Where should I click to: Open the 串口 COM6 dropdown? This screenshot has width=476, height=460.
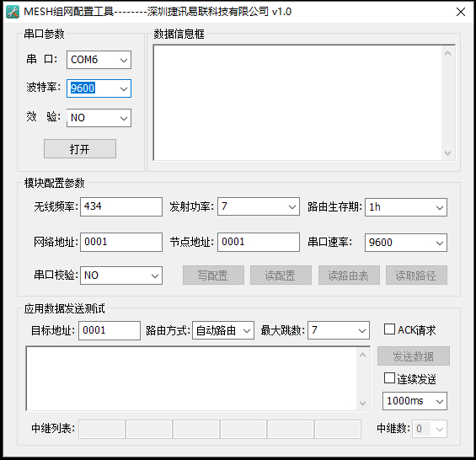click(x=99, y=60)
